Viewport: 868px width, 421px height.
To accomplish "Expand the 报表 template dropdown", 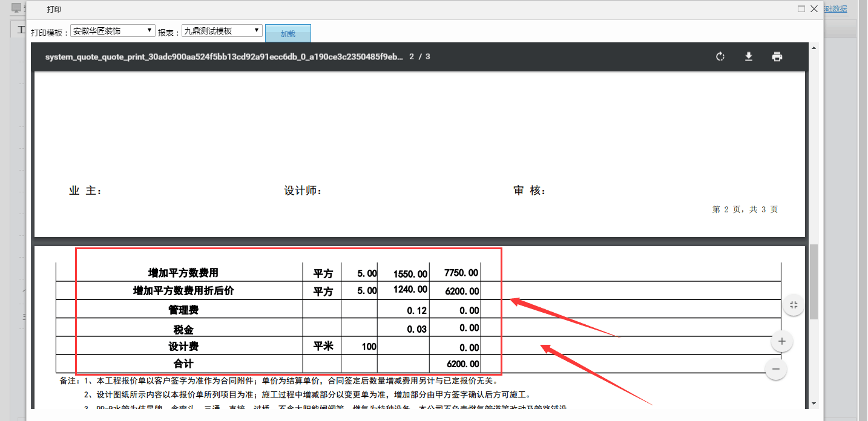I will 222,31.
